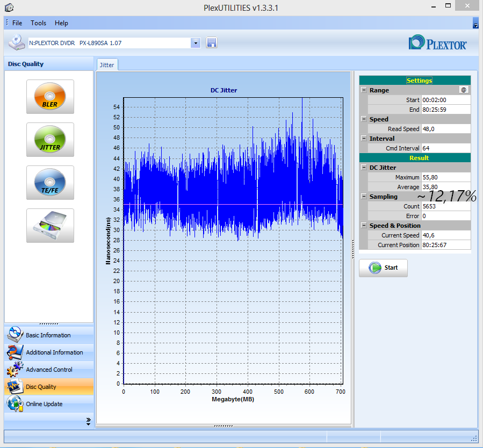This screenshot has height=448, width=483.
Task: Edit the Read Speed value field
Action: pyautogui.click(x=445, y=129)
